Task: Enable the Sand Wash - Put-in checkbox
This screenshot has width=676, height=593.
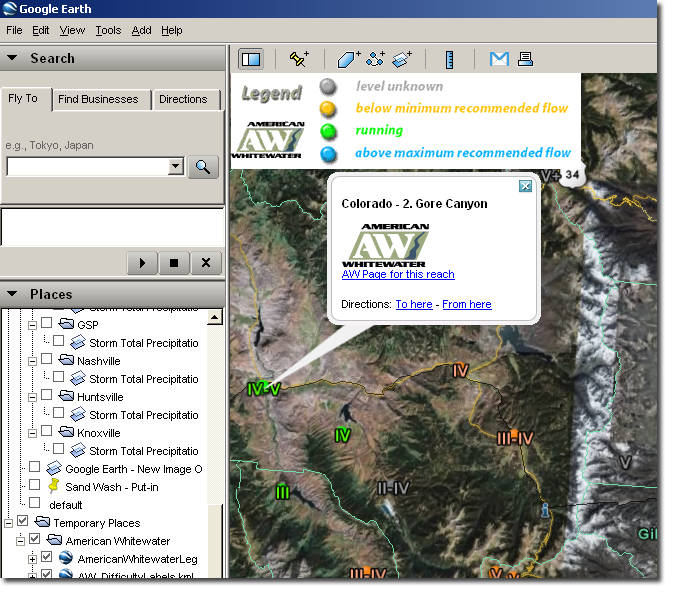Action: (x=35, y=486)
